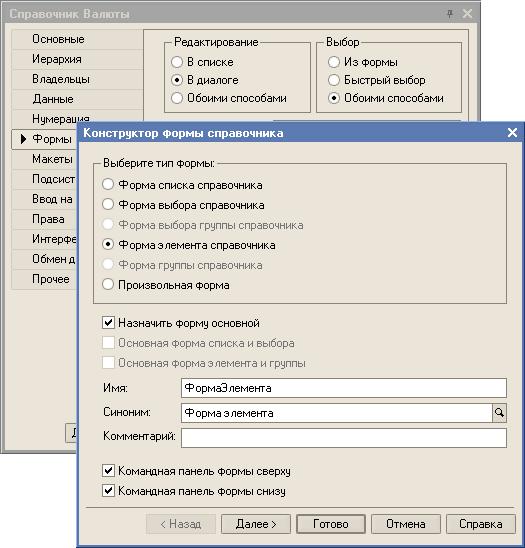
Task: Click the Имя input field
Action: (x=344, y=388)
